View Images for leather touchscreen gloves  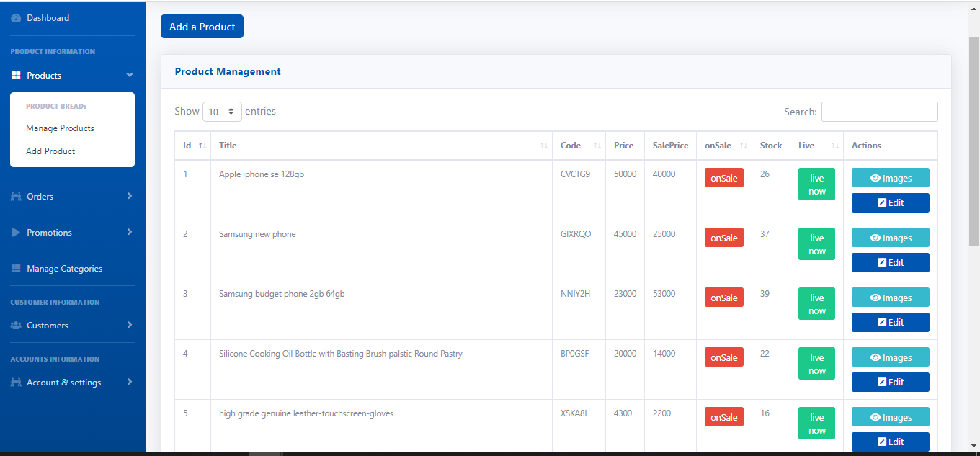click(891, 417)
